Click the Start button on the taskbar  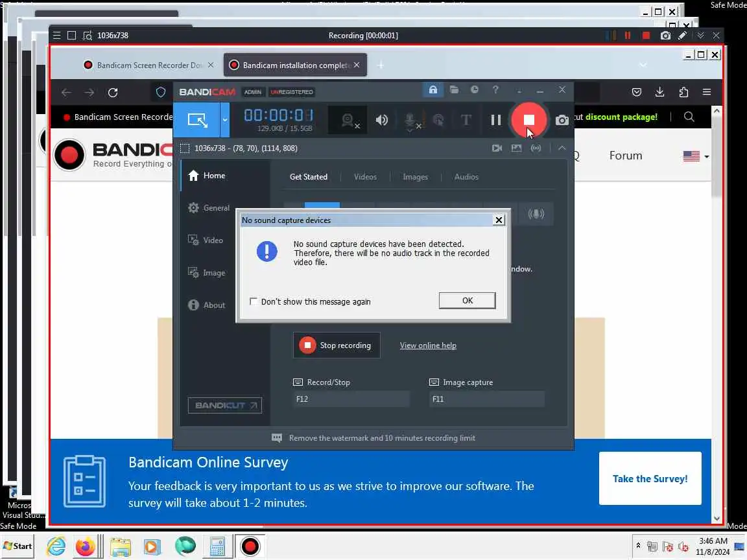coord(18,546)
